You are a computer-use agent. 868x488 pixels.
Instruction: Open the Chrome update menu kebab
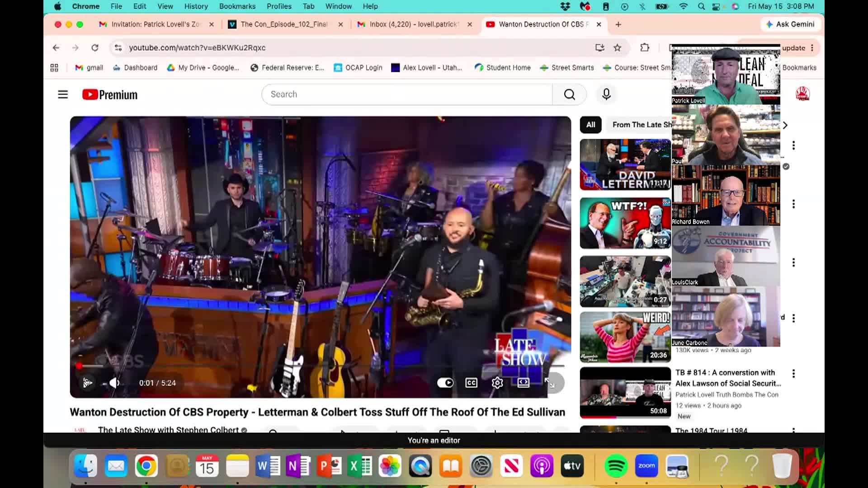click(x=812, y=48)
